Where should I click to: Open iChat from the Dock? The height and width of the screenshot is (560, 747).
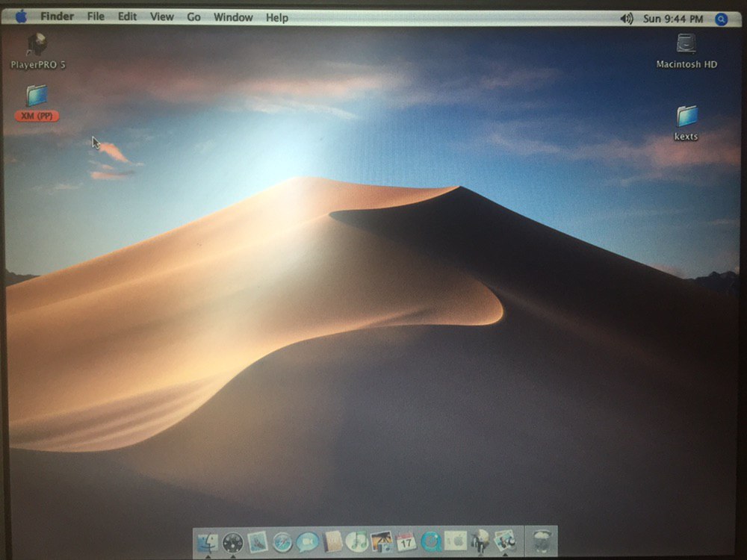click(x=307, y=542)
